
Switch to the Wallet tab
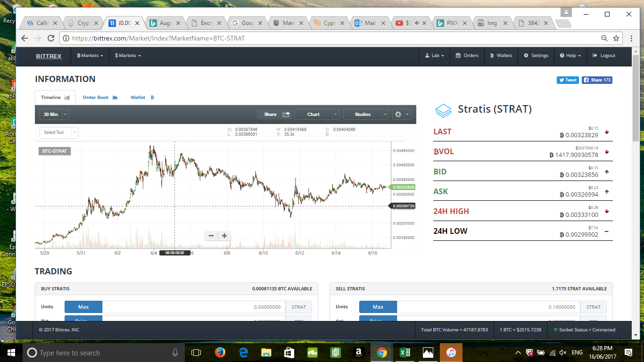point(142,98)
